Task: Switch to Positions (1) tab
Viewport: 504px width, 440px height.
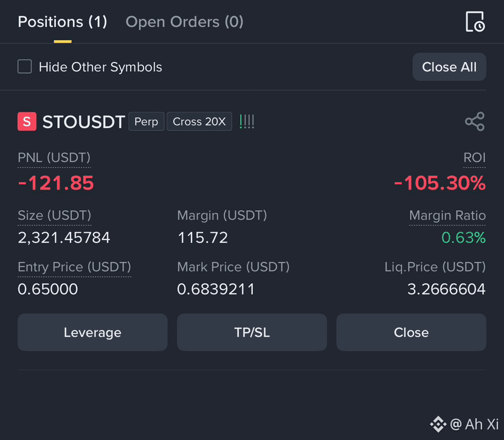Action: click(63, 22)
